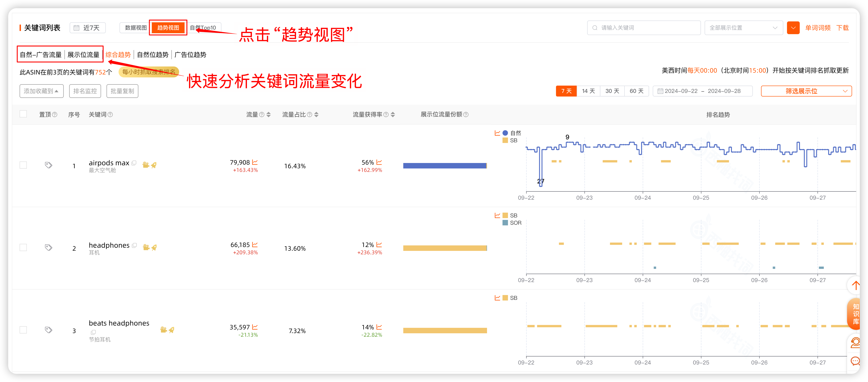Click help icon next to 置顶 header
This screenshot has width=868, height=382.
(x=55, y=115)
